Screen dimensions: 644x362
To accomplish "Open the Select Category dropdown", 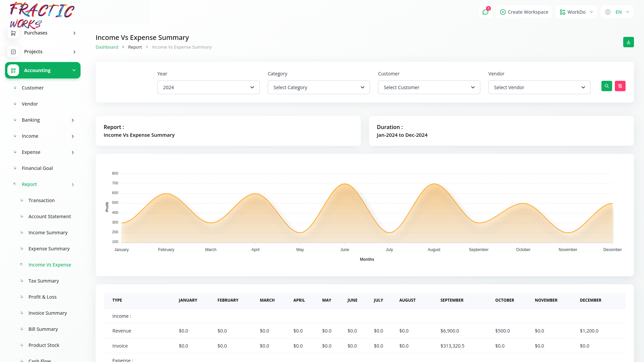I will coord(319,87).
